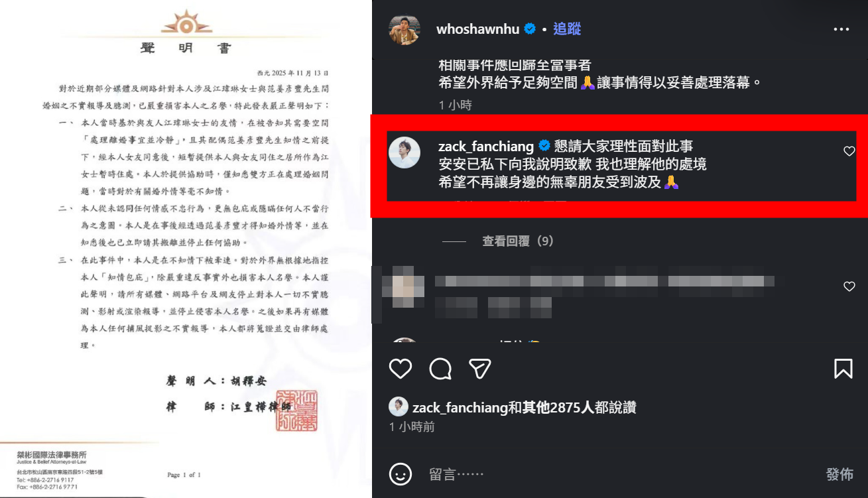868x498 pixels.
Task: Click the 發佈 post button
Action: coord(839,474)
